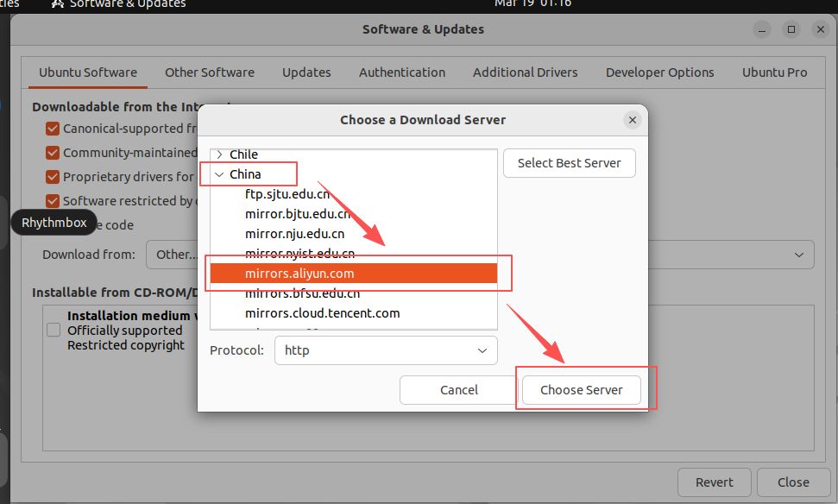Screen dimensions: 838x504
Task: Open Developer Options tab
Action: [659, 72]
